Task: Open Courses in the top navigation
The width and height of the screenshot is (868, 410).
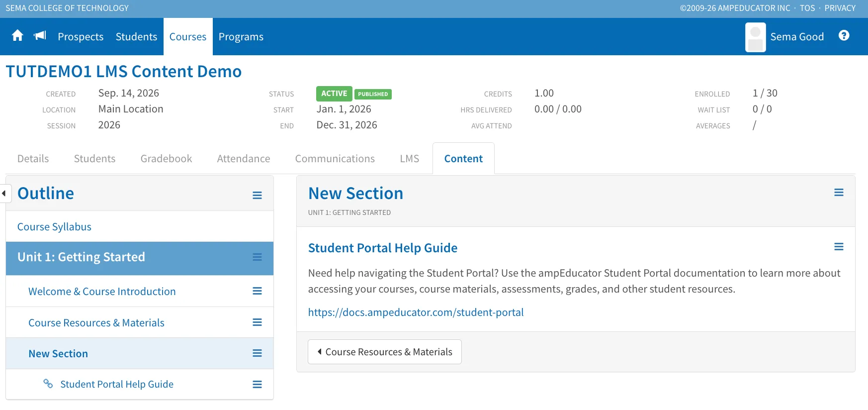Action: coord(188,37)
